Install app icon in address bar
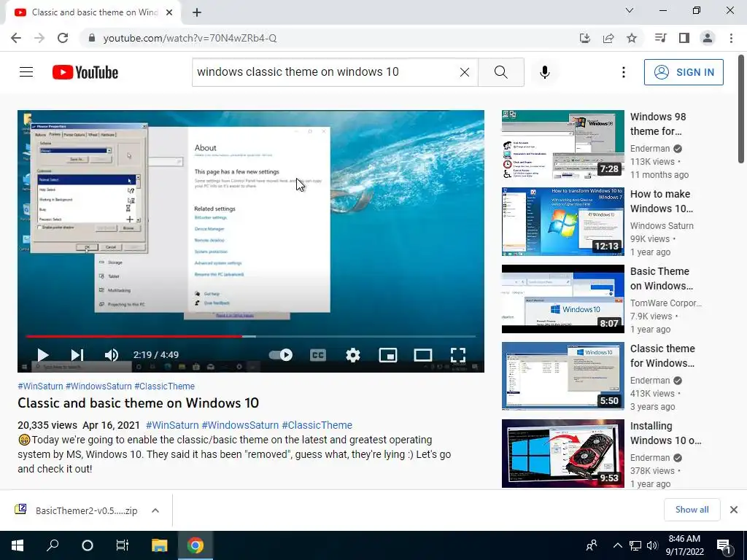 click(585, 38)
